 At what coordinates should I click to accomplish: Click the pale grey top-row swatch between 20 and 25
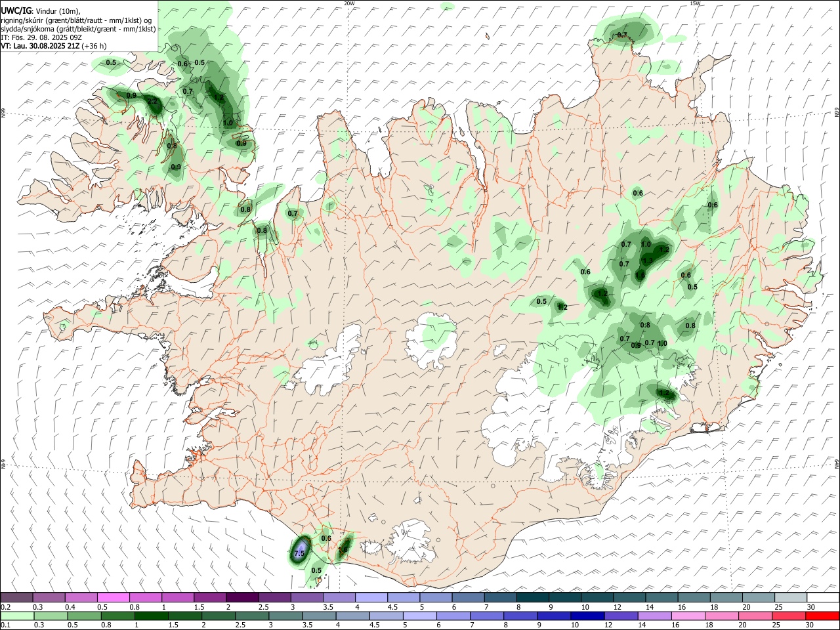click(759, 597)
